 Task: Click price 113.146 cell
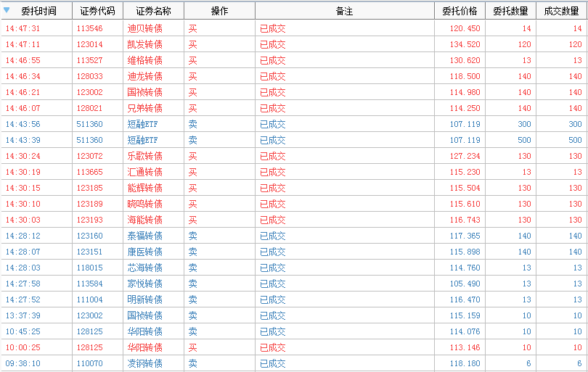coord(465,347)
